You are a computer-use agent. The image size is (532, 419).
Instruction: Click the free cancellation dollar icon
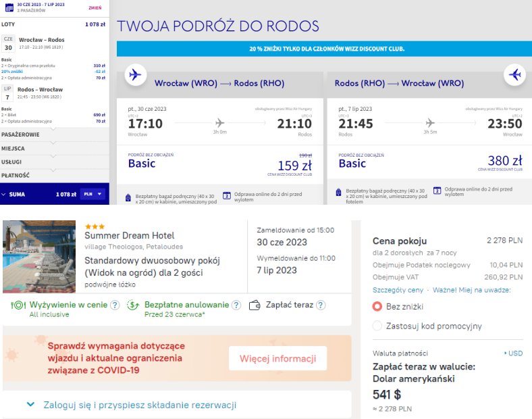click(133, 305)
